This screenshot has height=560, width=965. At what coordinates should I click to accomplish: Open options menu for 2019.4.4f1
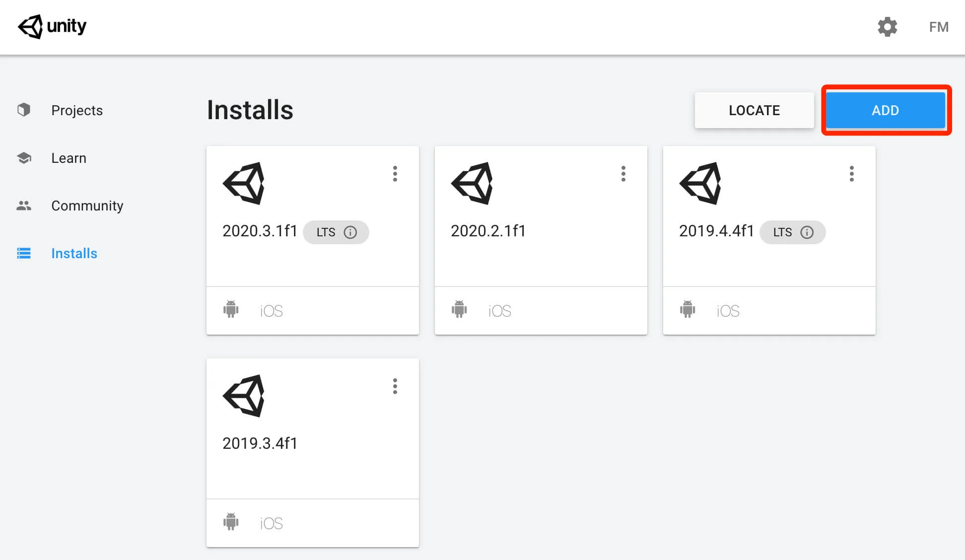point(852,174)
